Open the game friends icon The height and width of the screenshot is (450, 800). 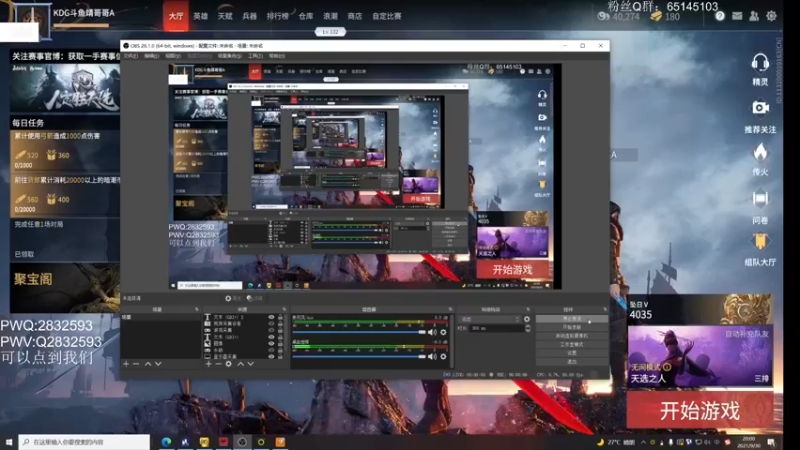pyautogui.click(x=754, y=16)
